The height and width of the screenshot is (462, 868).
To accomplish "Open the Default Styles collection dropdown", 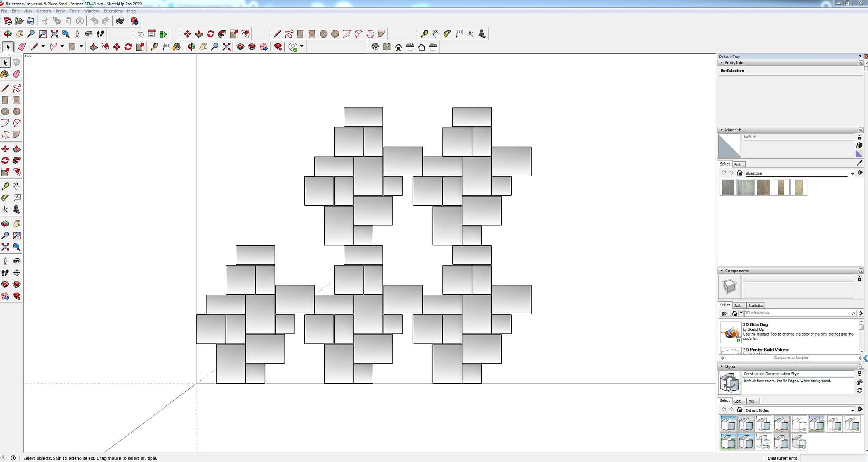I will point(852,410).
